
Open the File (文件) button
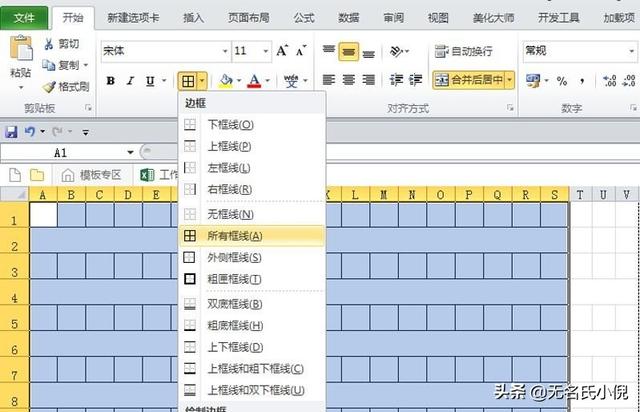[x=23, y=17]
